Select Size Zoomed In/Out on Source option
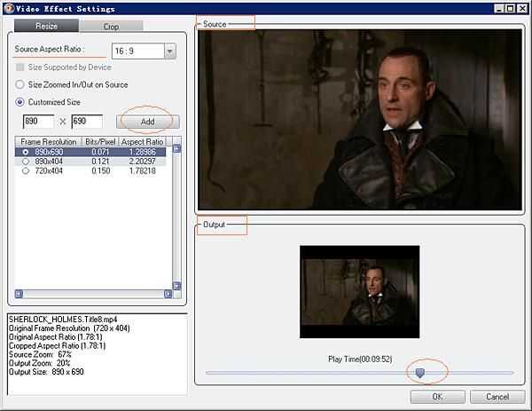The width and height of the screenshot is (532, 411). click(x=20, y=84)
